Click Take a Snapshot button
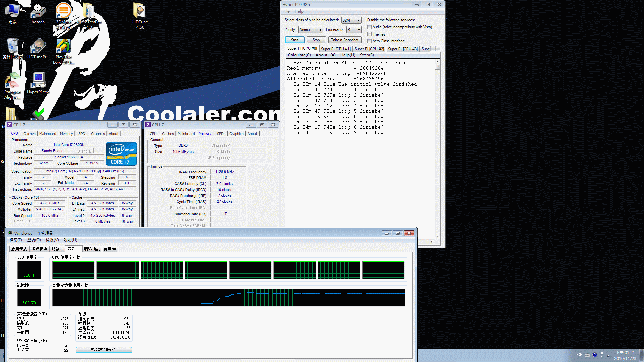This screenshot has height=362, width=644. point(344,40)
